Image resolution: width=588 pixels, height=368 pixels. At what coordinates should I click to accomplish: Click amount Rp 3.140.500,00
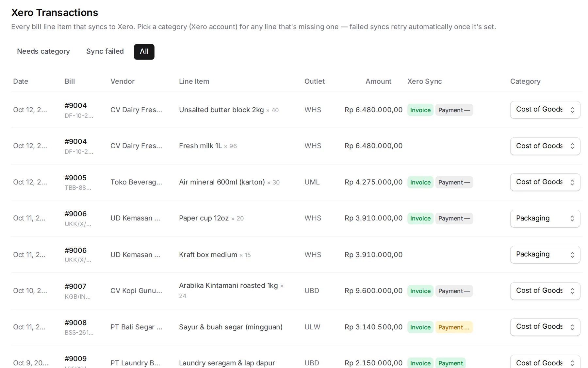373,327
